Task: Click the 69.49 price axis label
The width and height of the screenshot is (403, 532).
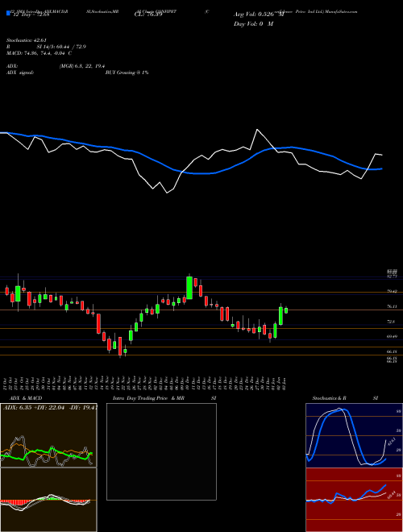Action: 392,336
